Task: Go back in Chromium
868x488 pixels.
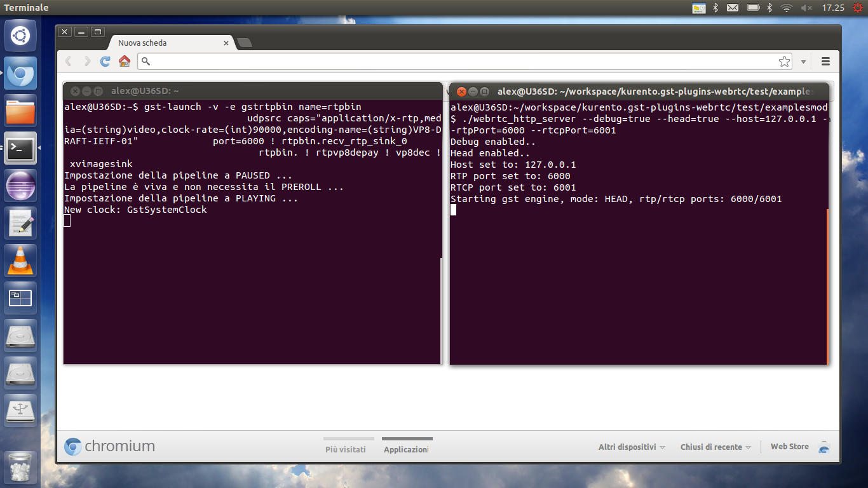Action: 69,61
